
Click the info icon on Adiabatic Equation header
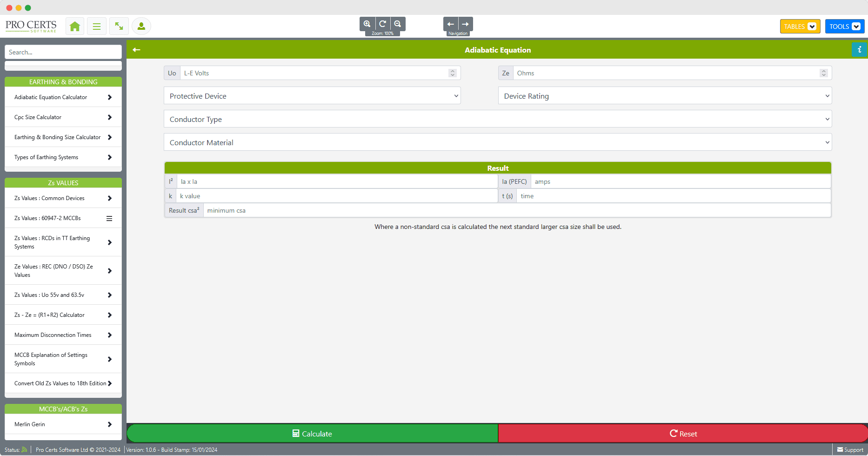[x=859, y=49]
